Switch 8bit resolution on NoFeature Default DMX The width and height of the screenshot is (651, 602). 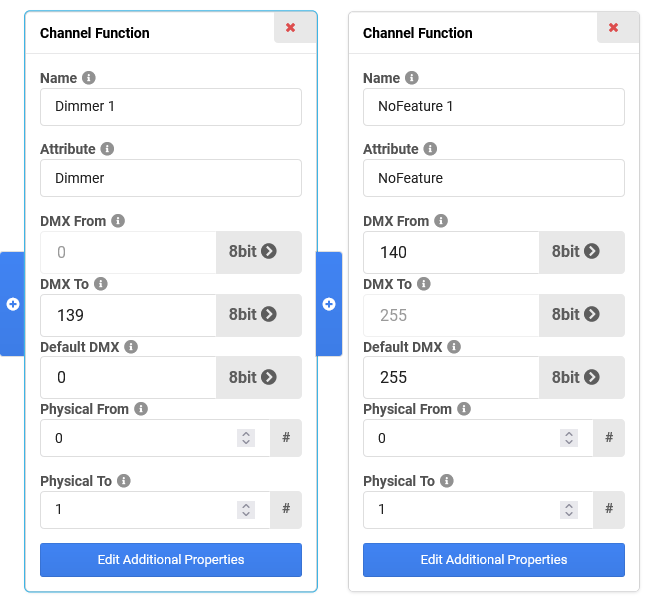581,377
